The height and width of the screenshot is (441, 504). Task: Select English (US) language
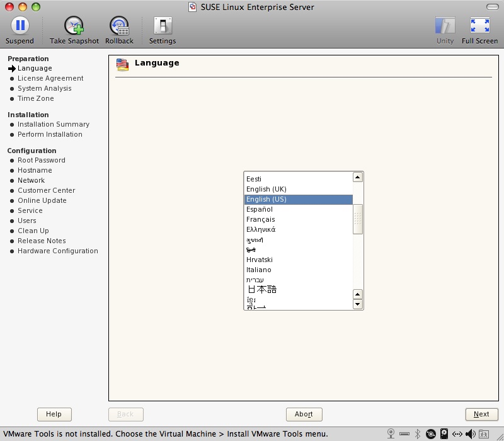click(x=298, y=199)
